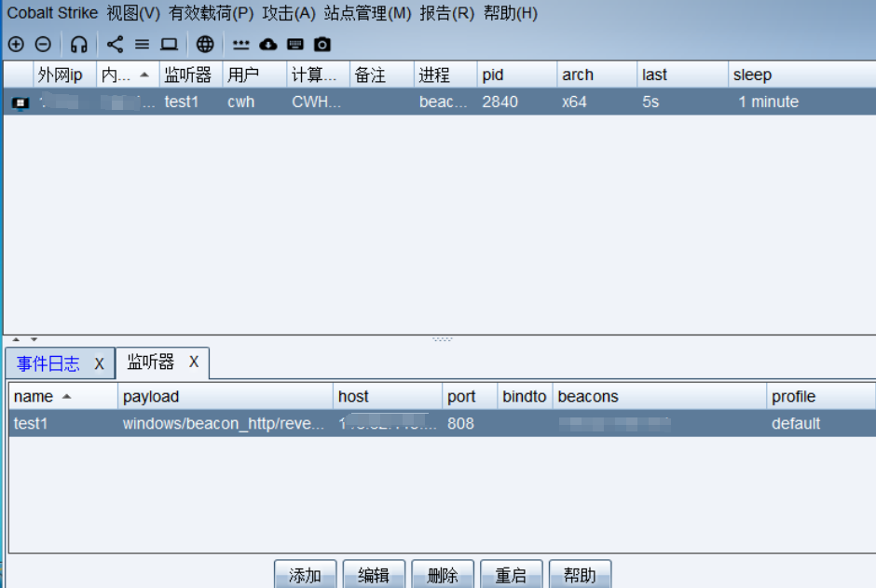Click the 删除 button
Image resolution: width=876 pixels, height=588 pixels.
(443, 575)
